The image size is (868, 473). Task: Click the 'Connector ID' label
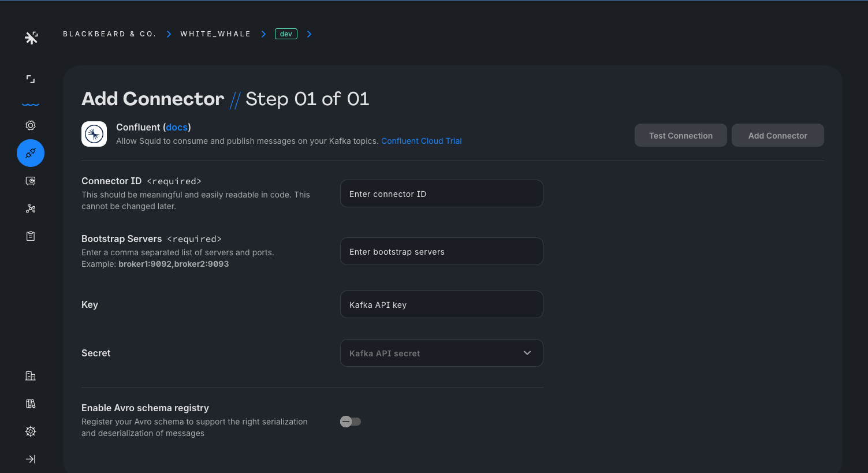click(111, 181)
